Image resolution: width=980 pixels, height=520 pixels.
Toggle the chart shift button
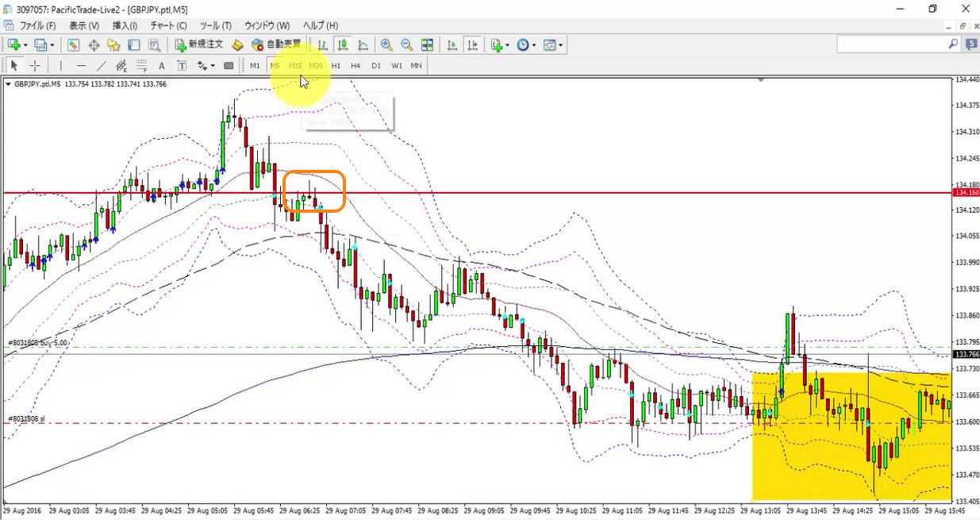click(472, 44)
